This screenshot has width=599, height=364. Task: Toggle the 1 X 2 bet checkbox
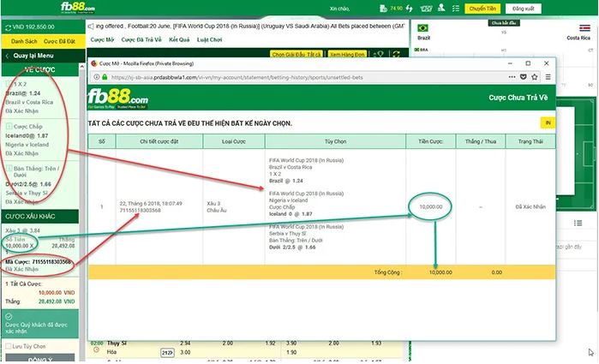[9, 84]
